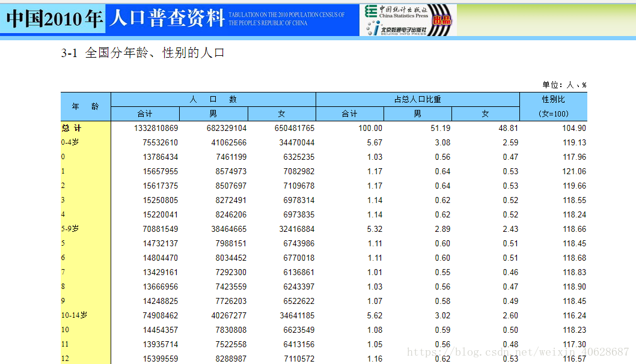Image resolution: width=636 pixels, height=364 pixels.
Task: Click the sex ratio cell 118.90
Action: 574,287
